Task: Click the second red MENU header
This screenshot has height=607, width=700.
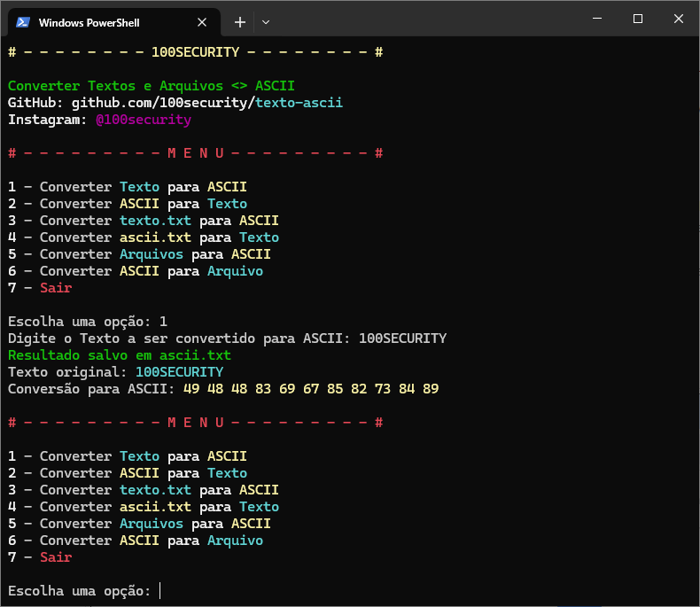Action: point(196,423)
